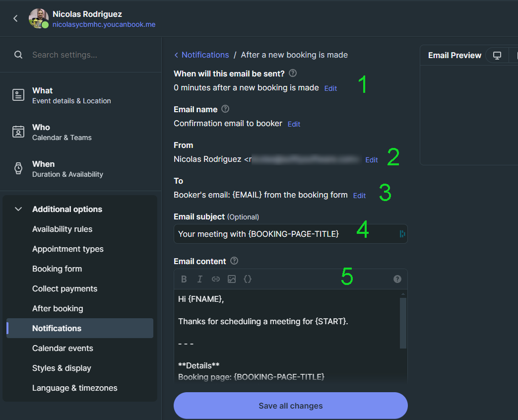This screenshot has width=518, height=420.
Task: Insert a link using the link icon
Action: click(x=216, y=279)
